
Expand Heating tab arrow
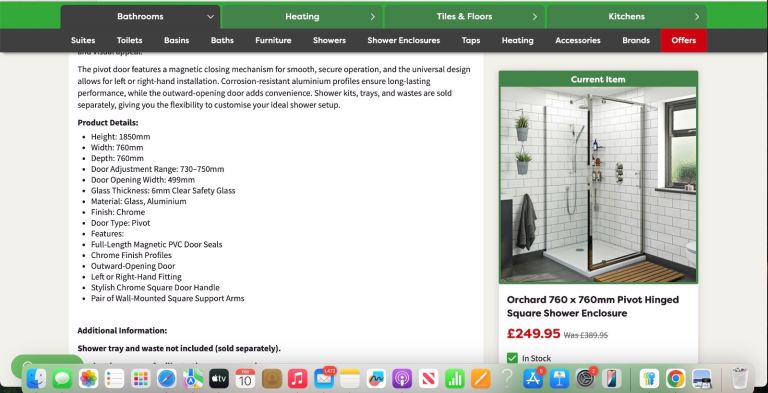pos(373,17)
